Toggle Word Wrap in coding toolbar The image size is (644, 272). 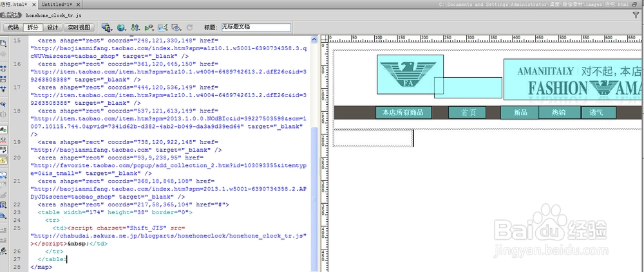pyautogui.click(x=4, y=149)
